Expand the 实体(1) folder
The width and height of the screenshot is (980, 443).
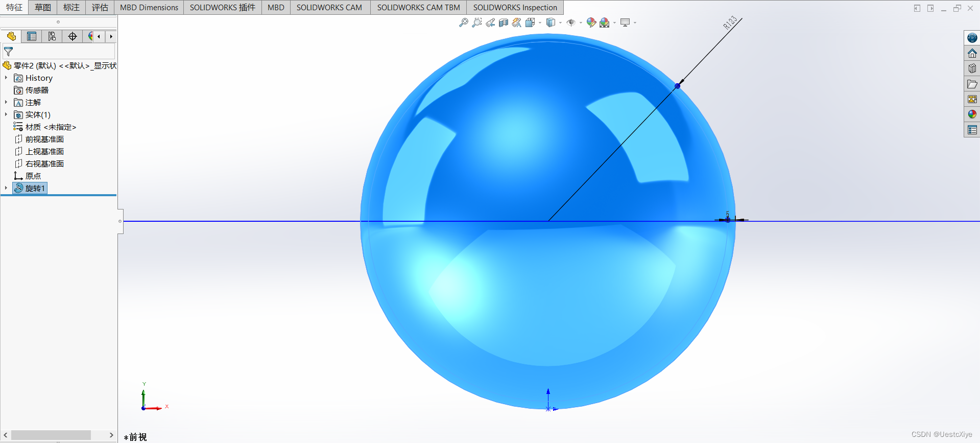click(6, 114)
